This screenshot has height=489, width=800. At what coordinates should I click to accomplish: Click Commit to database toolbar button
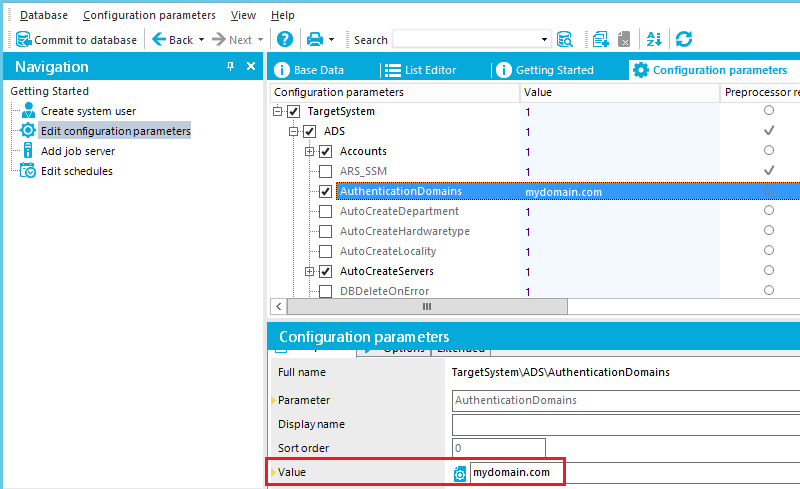(x=76, y=40)
